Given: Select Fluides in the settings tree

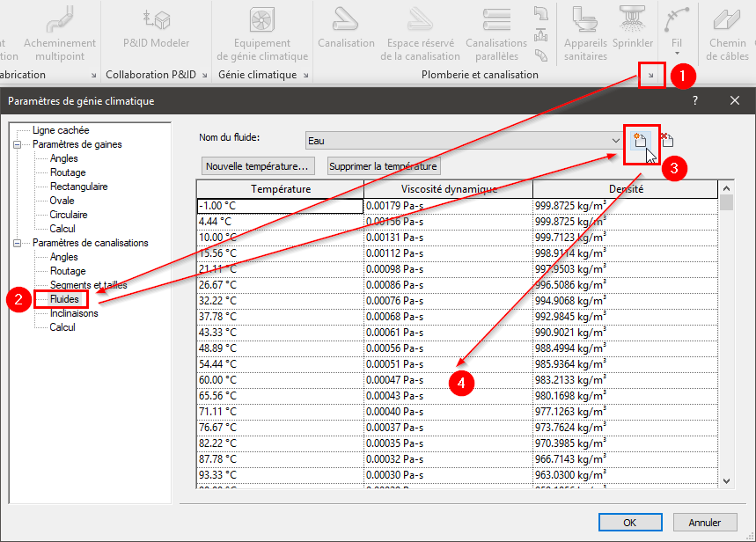Looking at the screenshot, I should [x=64, y=299].
